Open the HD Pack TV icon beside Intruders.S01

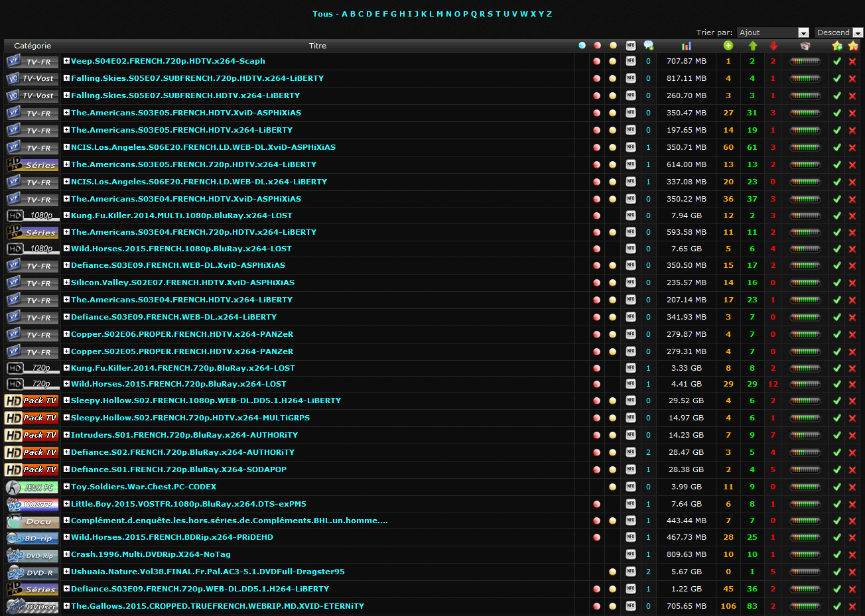click(x=32, y=435)
